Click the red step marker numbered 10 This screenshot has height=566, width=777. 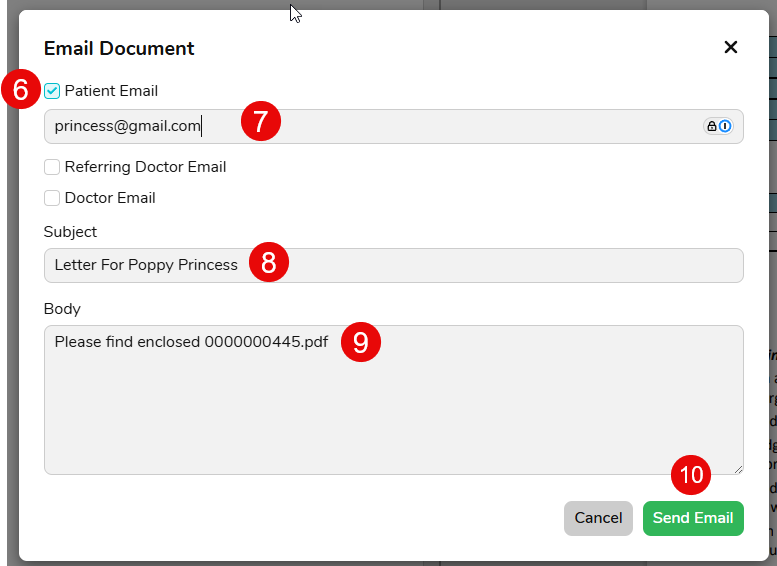[691, 476]
